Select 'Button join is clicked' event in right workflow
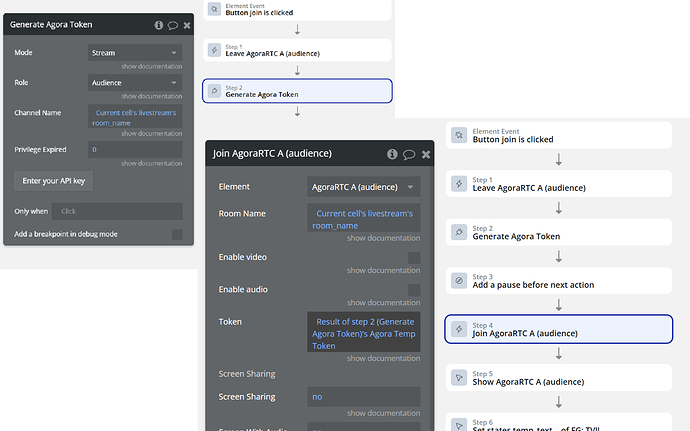 click(x=558, y=135)
